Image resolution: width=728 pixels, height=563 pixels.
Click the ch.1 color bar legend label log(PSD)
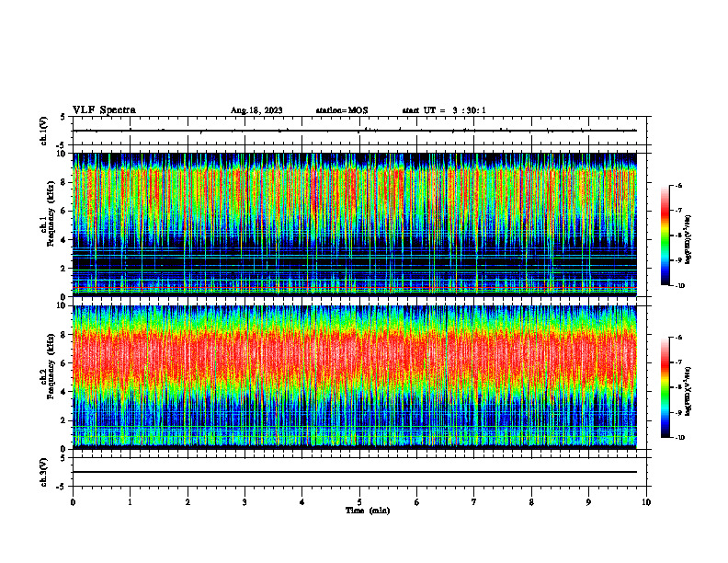click(x=688, y=240)
